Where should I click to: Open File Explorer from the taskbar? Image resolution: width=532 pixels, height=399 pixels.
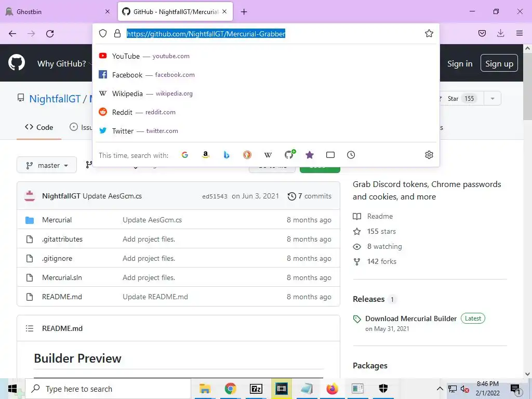(x=205, y=389)
